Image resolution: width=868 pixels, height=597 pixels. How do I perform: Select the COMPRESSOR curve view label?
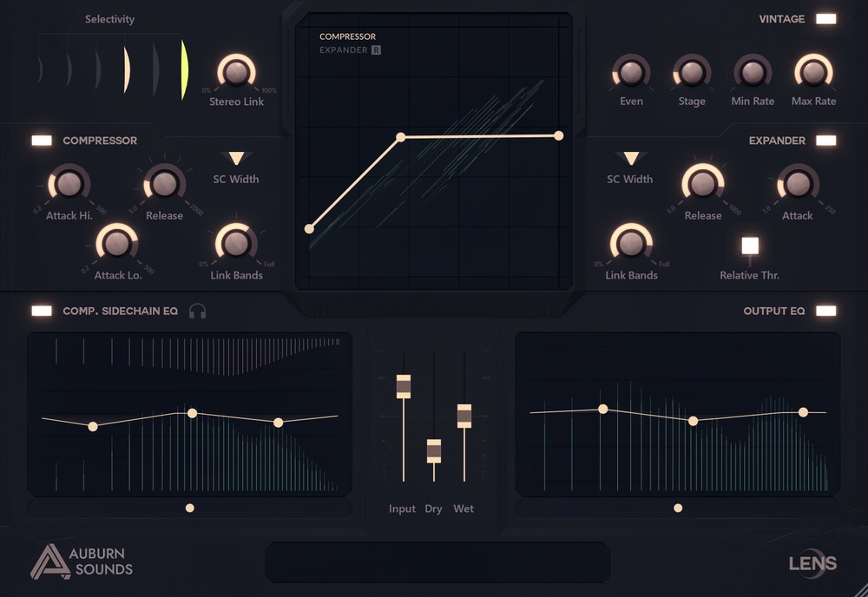(x=347, y=36)
